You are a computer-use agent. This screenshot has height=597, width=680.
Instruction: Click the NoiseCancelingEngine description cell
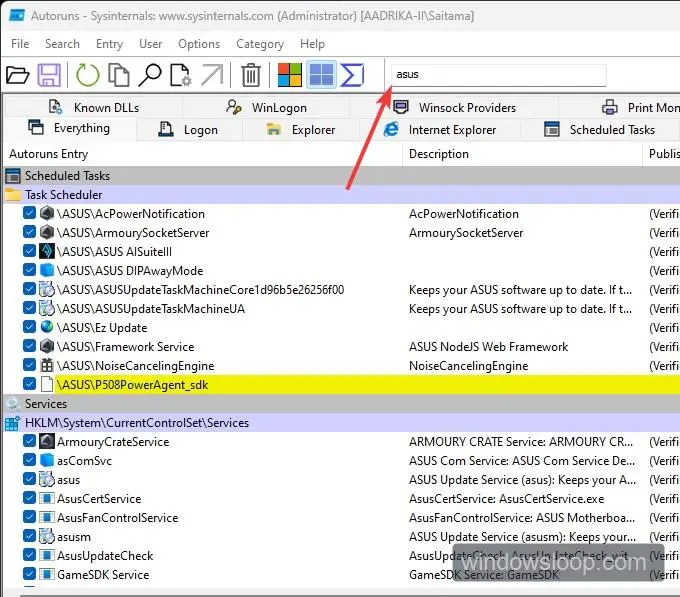[468, 366]
